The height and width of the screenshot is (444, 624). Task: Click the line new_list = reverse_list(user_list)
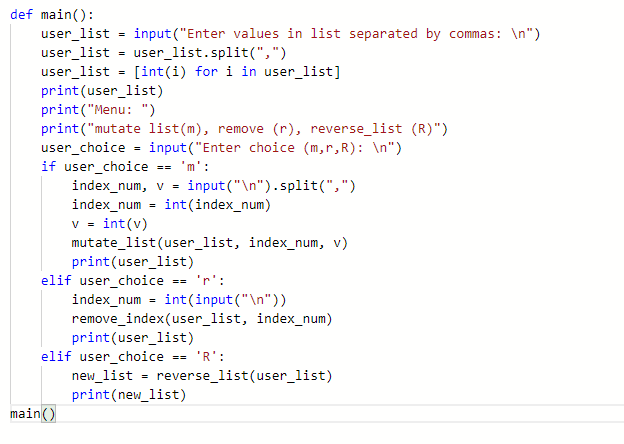pyautogui.click(x=202, y=376)
